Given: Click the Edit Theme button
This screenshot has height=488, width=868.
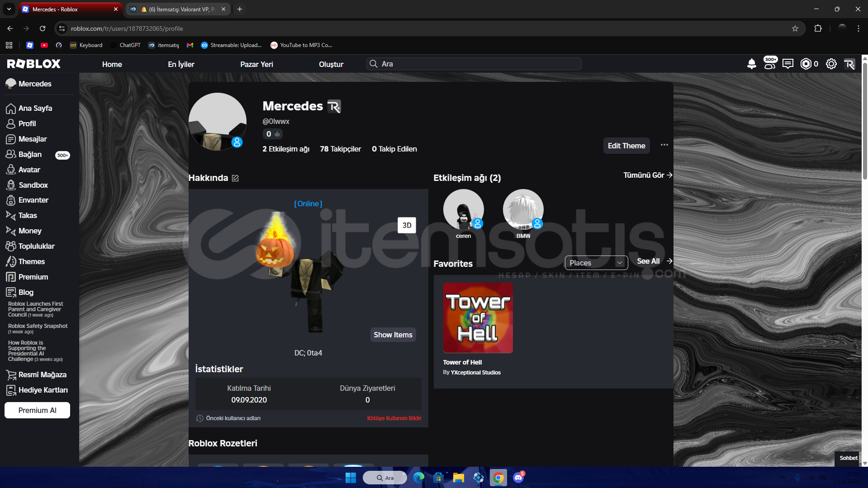Looking at the screenshot, I should (x=626, y=146).
